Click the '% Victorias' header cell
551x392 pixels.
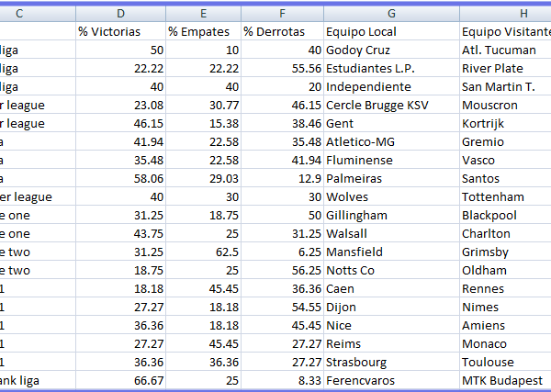tap(120, 31)
